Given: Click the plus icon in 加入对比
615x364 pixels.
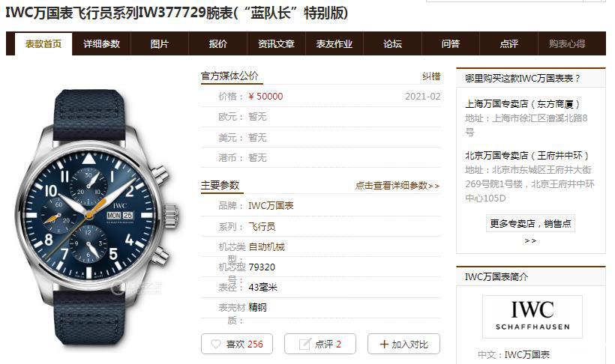Looking at the screenshot, I should pos(384,344).
